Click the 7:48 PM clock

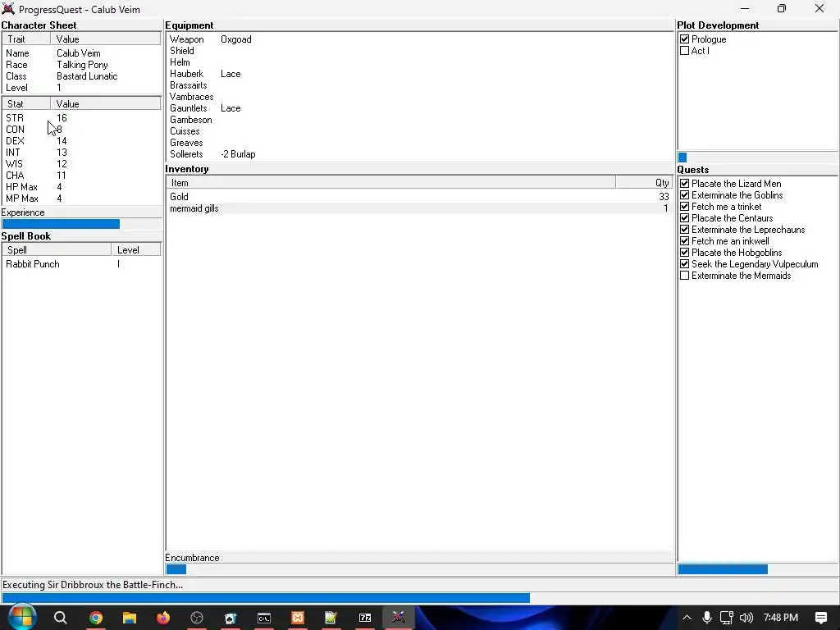coord(781,618)
